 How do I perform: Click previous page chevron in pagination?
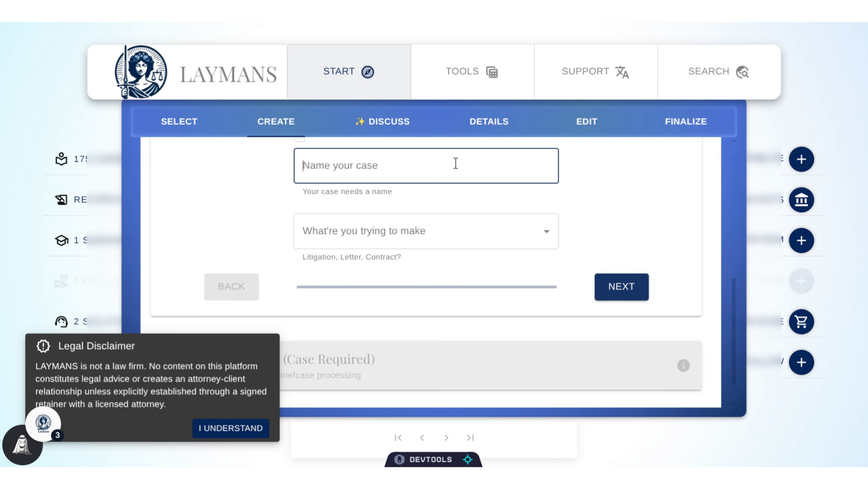[x=422, y=438]
